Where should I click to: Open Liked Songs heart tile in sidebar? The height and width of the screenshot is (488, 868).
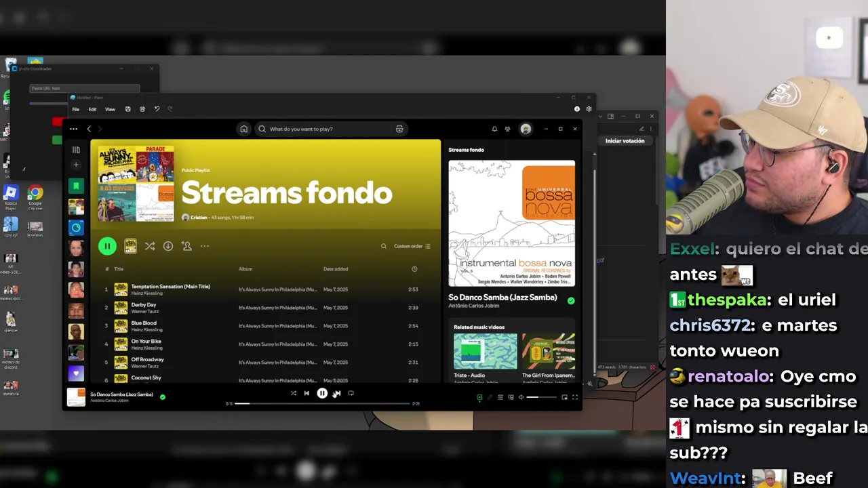(76, 373)
